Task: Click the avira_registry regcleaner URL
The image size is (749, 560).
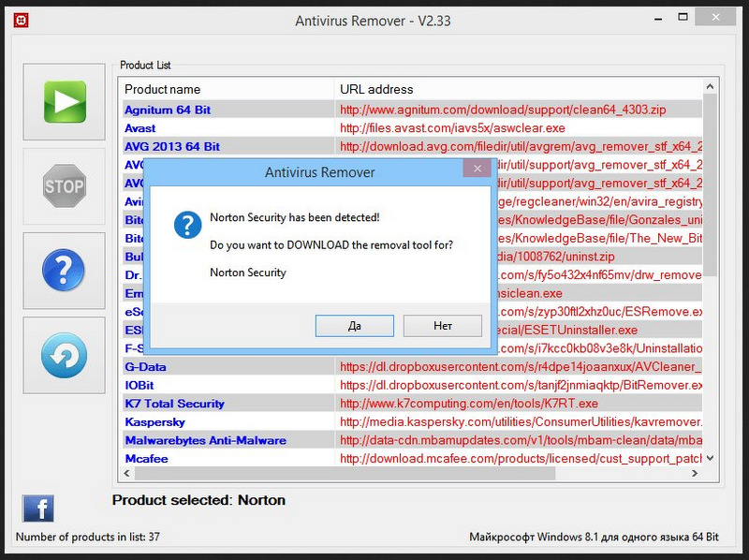Action: pos(600,201)
